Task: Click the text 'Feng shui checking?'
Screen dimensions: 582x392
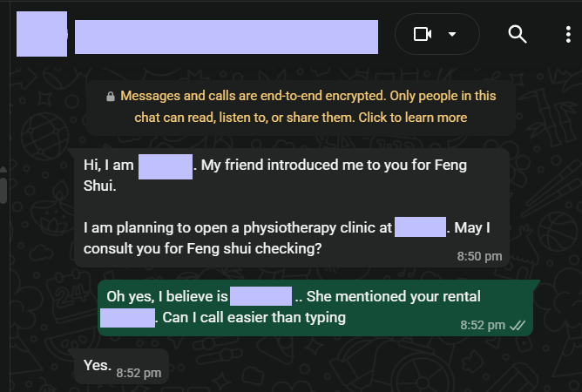Action: [260, 249]
